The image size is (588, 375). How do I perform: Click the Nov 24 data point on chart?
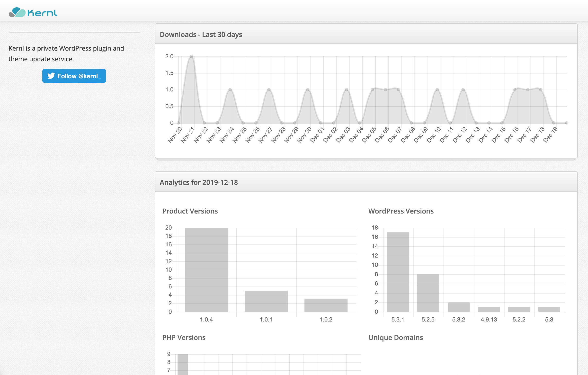click(230, 90)
